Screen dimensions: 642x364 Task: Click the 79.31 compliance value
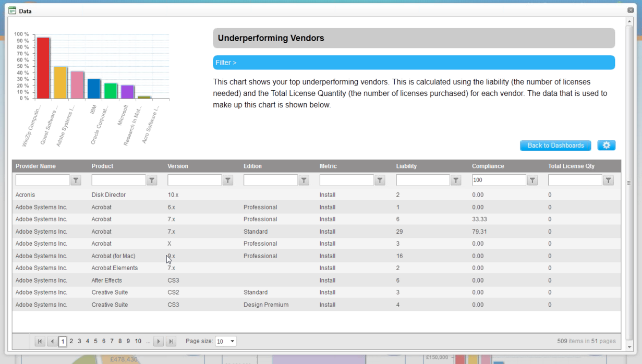pos(479,232)
